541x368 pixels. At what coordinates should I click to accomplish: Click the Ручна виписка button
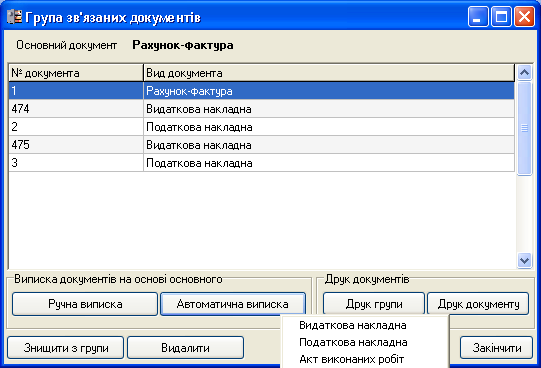(85, 304)
